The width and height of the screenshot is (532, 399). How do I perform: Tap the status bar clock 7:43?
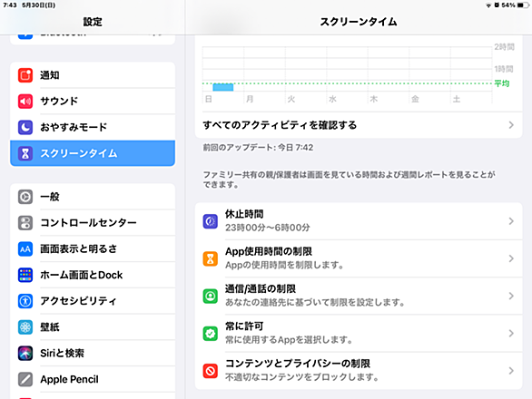tap(10, 5)
